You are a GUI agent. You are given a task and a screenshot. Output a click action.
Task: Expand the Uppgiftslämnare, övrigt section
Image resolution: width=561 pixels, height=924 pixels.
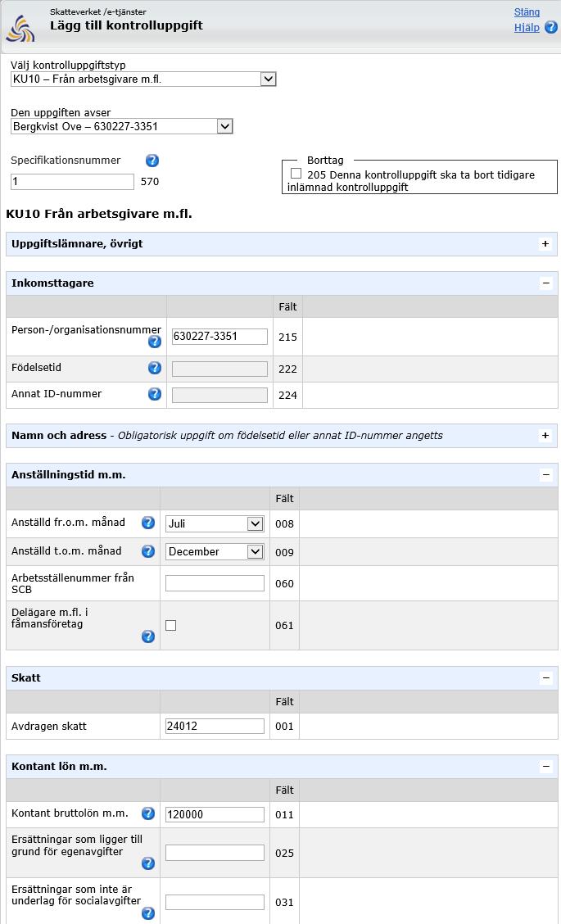[x=545, y=244]
